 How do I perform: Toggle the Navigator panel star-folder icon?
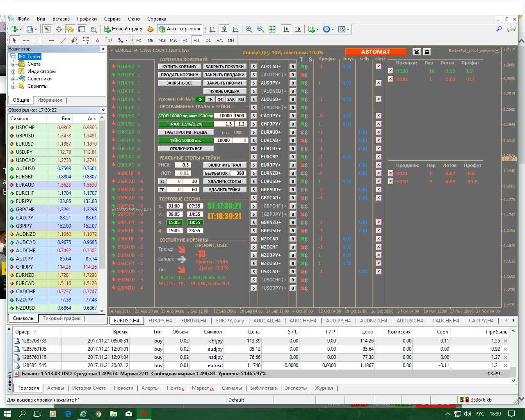(70, 29)
